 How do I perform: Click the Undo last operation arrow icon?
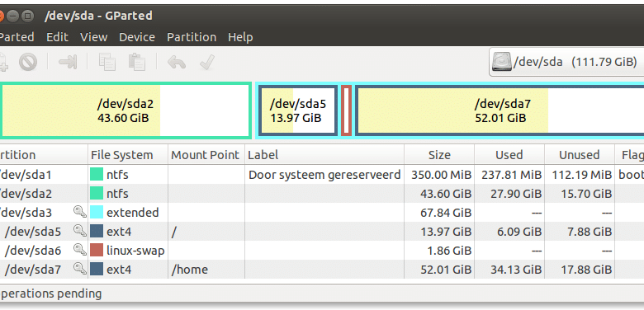click(x=177, y=63)
